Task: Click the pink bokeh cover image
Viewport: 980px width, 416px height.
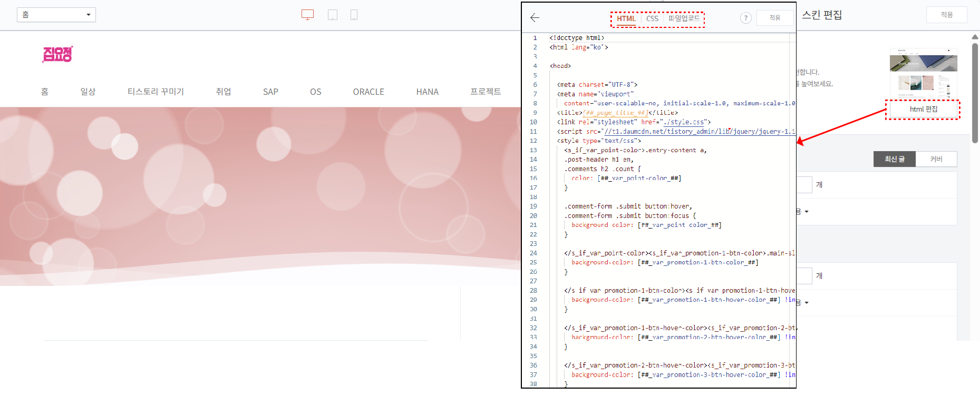Action: point(260,196)
